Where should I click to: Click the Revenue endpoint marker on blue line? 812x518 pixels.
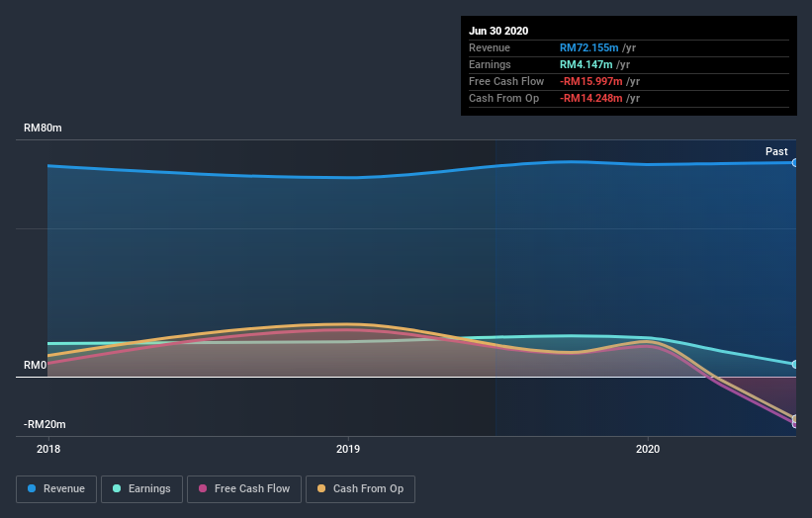coord(794,162)
